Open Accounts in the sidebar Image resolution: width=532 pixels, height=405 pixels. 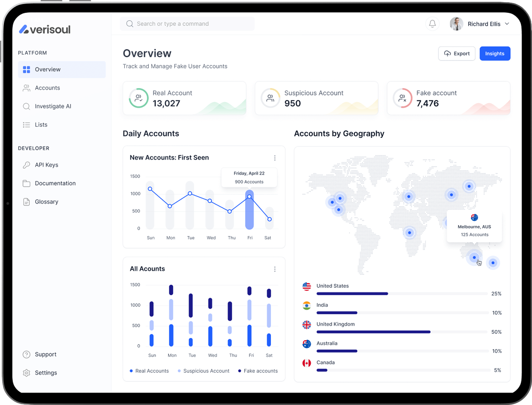tap(47, 88)
